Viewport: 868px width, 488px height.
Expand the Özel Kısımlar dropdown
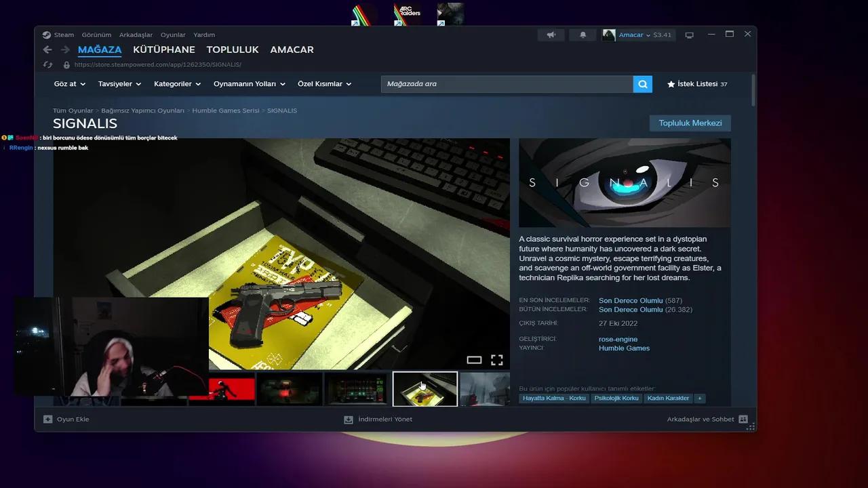click(x=325, y=84)
